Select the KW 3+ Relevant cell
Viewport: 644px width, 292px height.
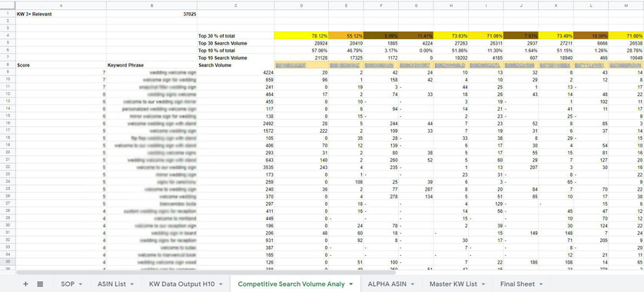pos(61,14)
